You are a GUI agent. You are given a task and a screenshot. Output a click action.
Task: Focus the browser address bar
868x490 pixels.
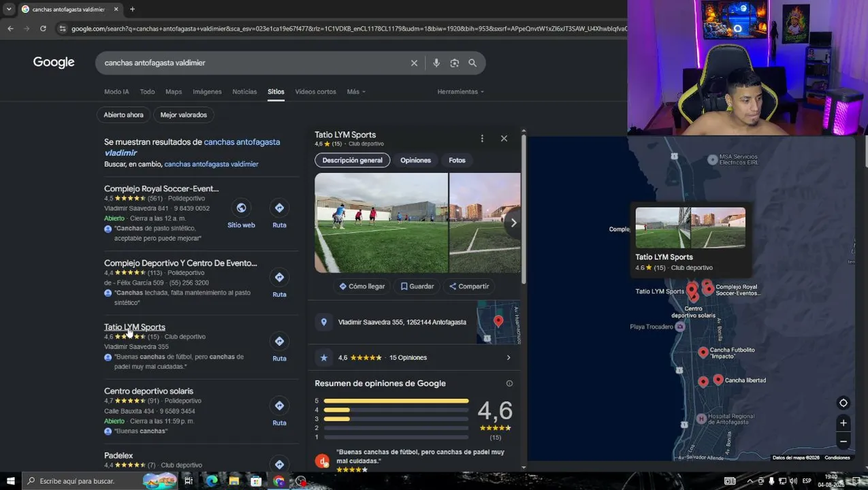coord(347,29)
